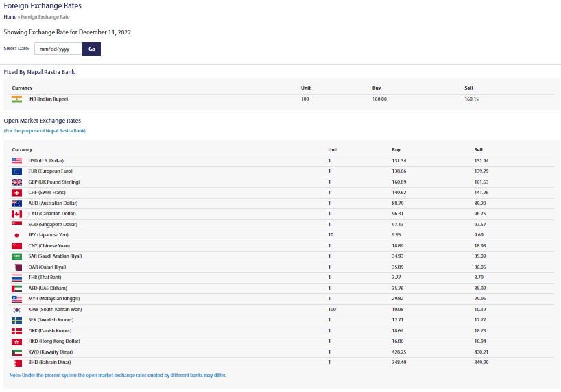Select the Sell column header in open market table
Screen dimensions: 561x392
[479, 149]
